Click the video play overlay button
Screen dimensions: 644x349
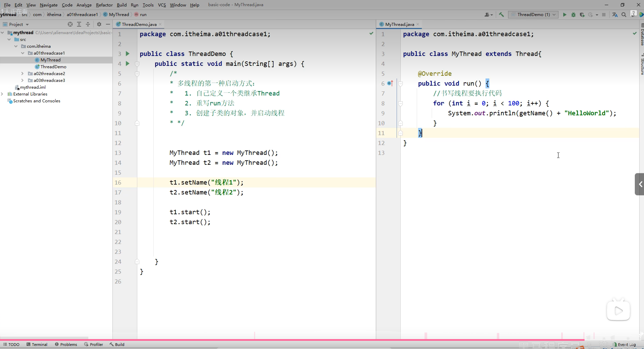pyautogui.click(x=618, y=310)
